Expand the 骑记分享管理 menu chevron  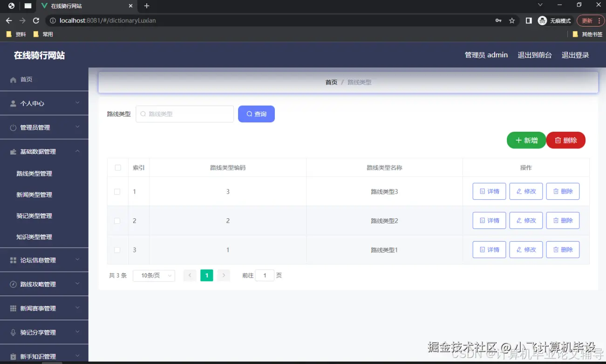(78, 332)
